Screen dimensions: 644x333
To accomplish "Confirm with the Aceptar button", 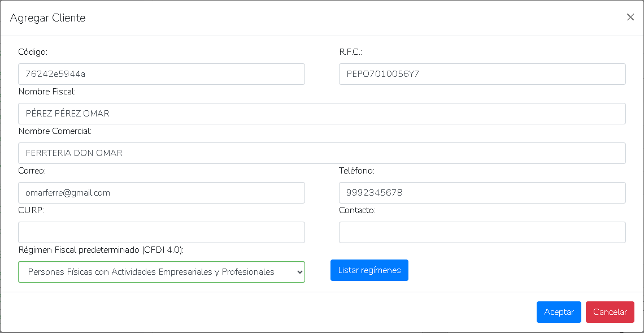I will point(559,312).
